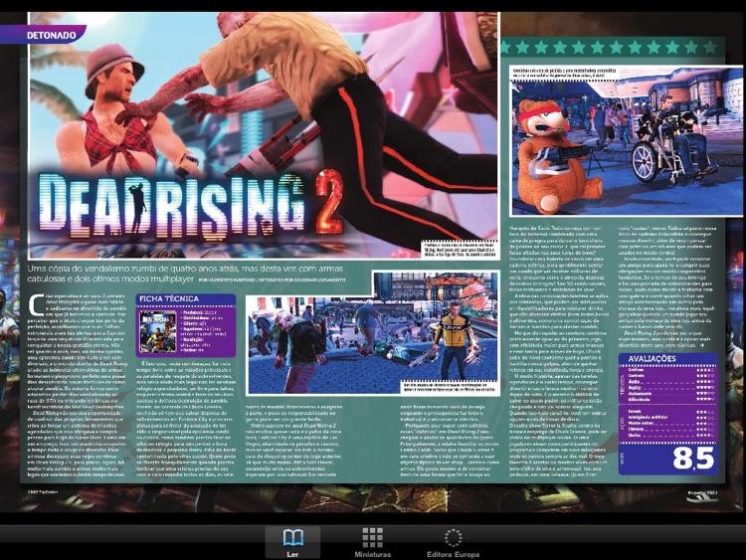Tap the AVALIAÇÕES ratings heading
Viewport: 746px width, 560px height.
click(652, 359)
